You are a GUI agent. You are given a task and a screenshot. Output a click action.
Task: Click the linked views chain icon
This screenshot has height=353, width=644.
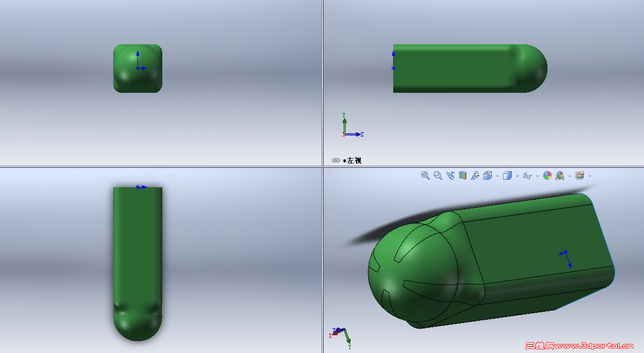point(336,160)
